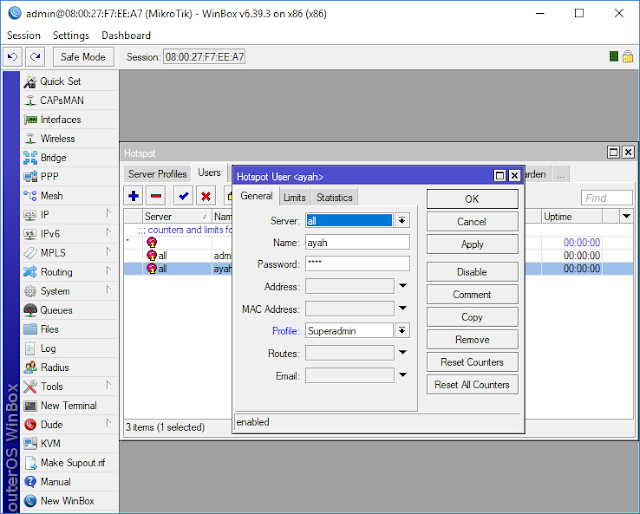Click the Cancel button
This screenshot has height=514, width=640.
click(x=472, y=222)
